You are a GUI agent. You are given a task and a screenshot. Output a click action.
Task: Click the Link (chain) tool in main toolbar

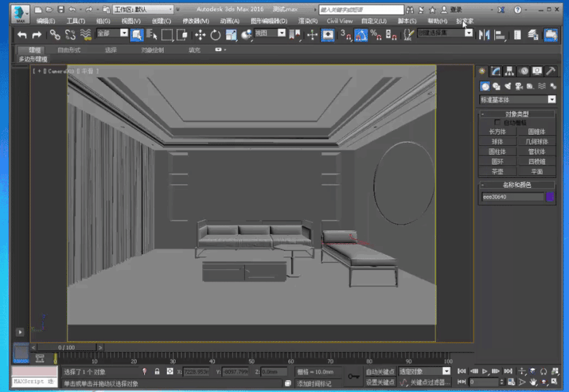pos(55,35)
